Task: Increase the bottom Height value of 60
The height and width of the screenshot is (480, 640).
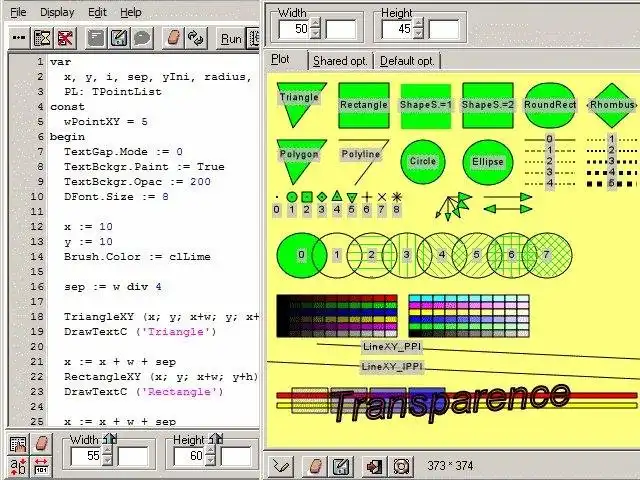Action: [x=210, y=450]
